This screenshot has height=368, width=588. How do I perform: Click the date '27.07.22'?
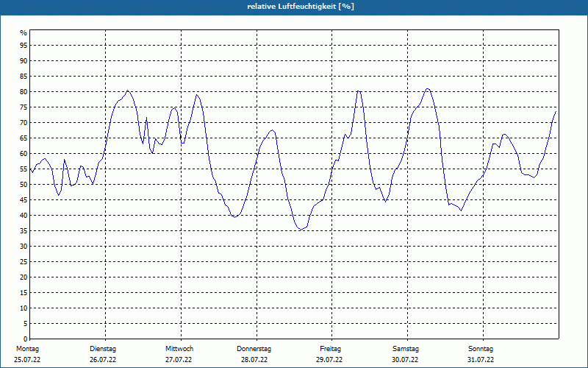click(x=179, y=360)
